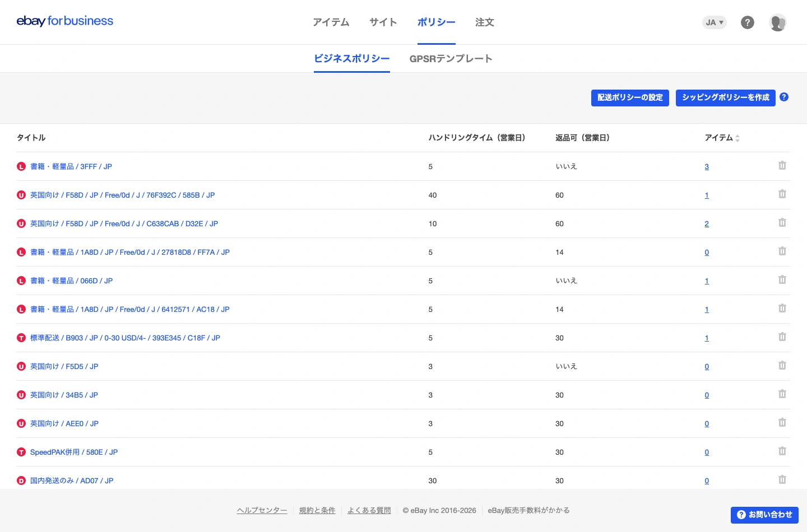
Task: Open policy 標準配送 / B903 title
Action: pyautogui.click(x=125, y=338)
